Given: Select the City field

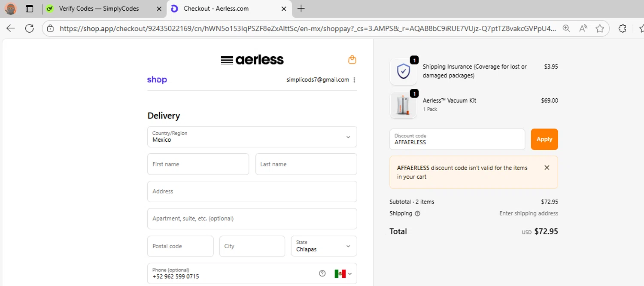Looking at the screenshot, I should (252, 246).
